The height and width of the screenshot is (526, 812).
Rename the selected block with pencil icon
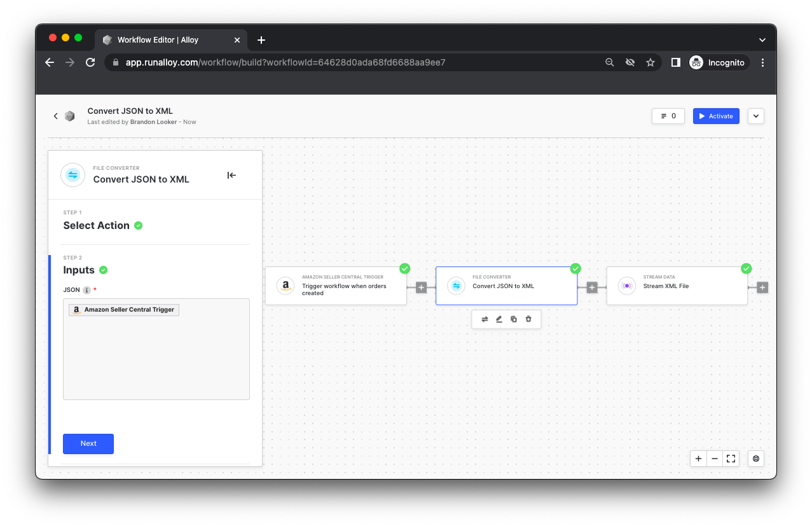(499, 319)
